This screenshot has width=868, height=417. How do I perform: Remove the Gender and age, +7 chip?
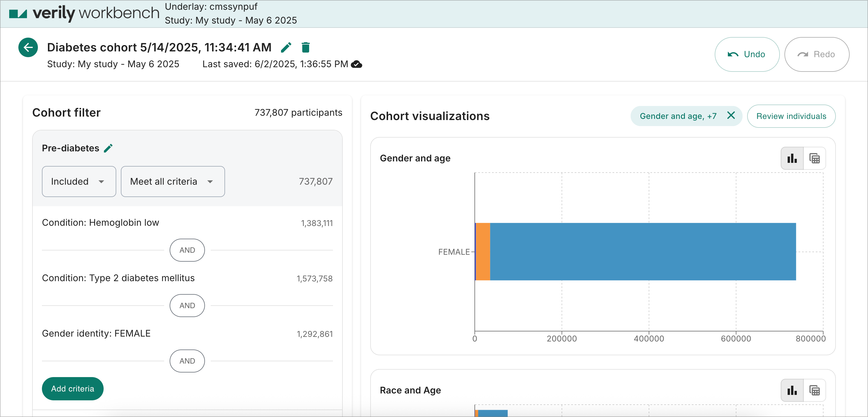(x=731, y=116)
